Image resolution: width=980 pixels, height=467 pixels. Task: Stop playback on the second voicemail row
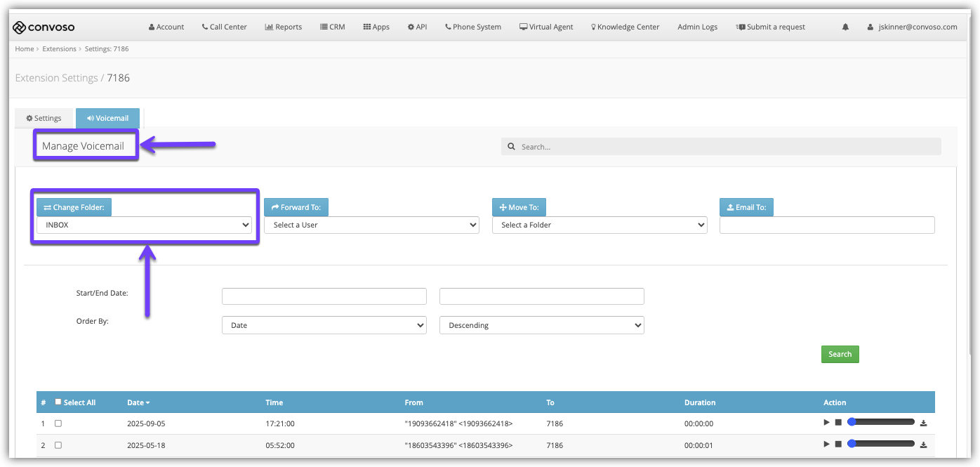tap(837, 445)
